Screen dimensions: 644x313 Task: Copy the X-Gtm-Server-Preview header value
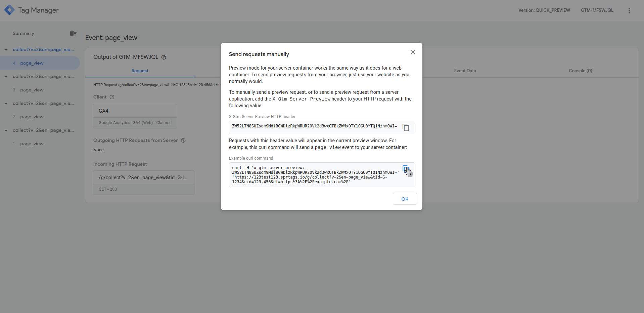click(406, 127)
